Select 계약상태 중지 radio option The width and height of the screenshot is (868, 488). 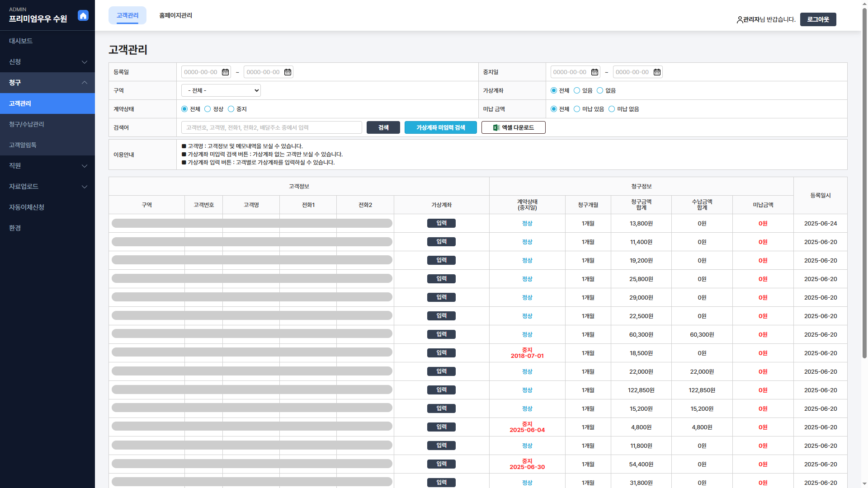coord(231,109)
